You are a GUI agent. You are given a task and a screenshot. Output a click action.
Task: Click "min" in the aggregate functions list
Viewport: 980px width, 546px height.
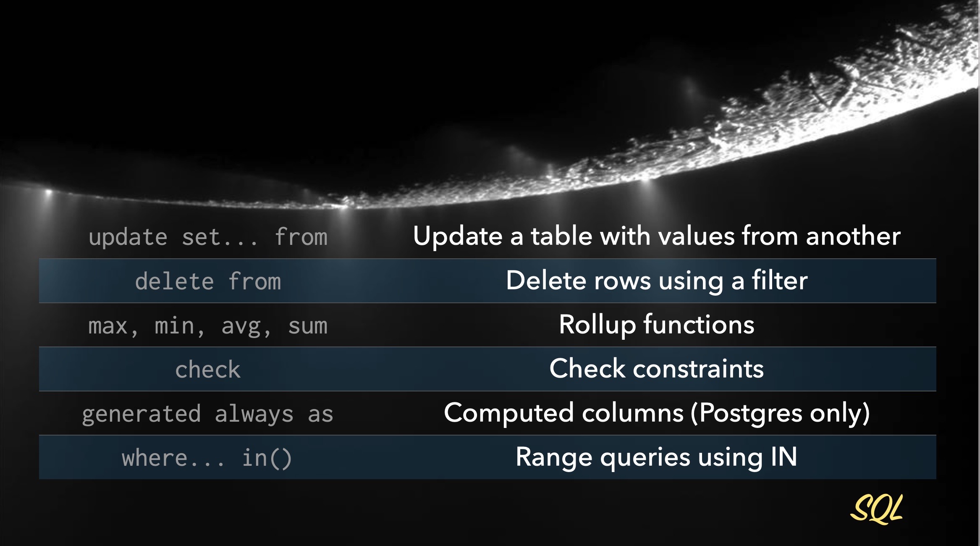pyautogui.click(x=175, y=326)
